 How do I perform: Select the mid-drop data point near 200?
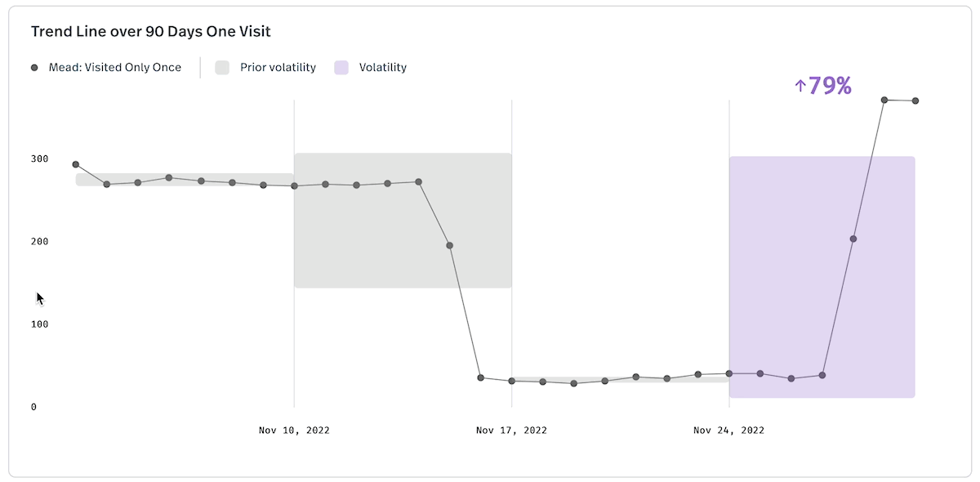point(450,245)
